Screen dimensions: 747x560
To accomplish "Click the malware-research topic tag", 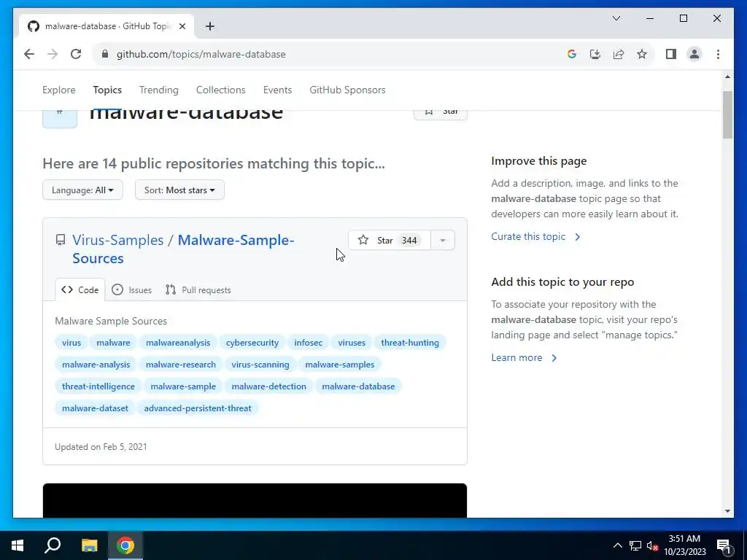I will 181,365.
